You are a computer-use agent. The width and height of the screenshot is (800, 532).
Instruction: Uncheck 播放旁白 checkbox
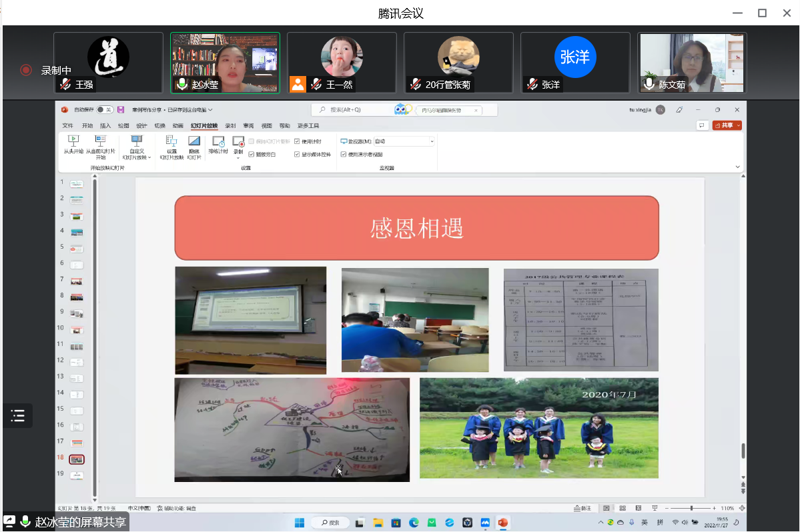pyautogui.click(x=252, y=154)
